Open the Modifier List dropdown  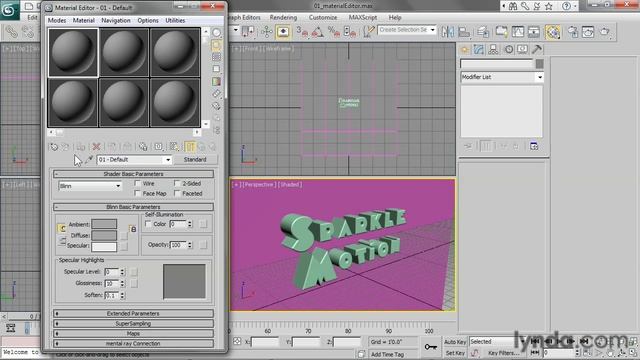pyautogui.click(x=540, y=77)
